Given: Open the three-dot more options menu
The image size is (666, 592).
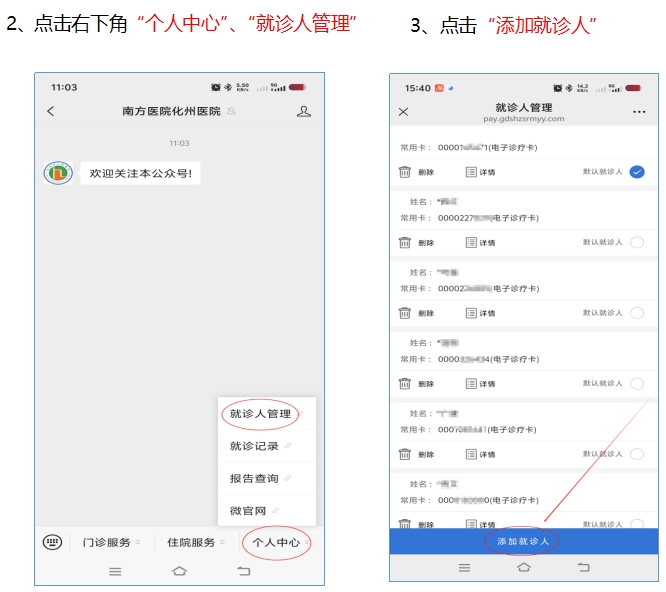Looking at the screenshot, I should 639,113.
